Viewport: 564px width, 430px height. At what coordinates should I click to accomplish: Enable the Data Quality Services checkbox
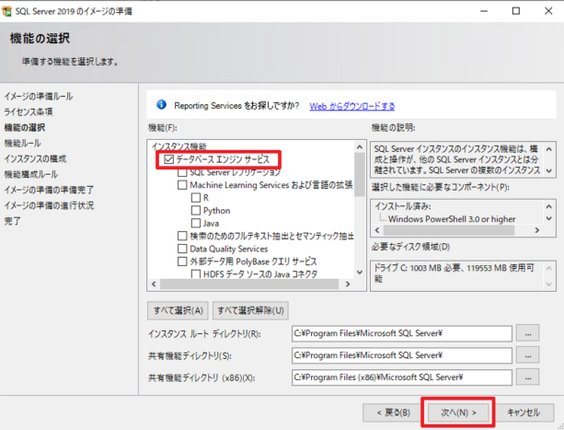[x=182, y=249]
